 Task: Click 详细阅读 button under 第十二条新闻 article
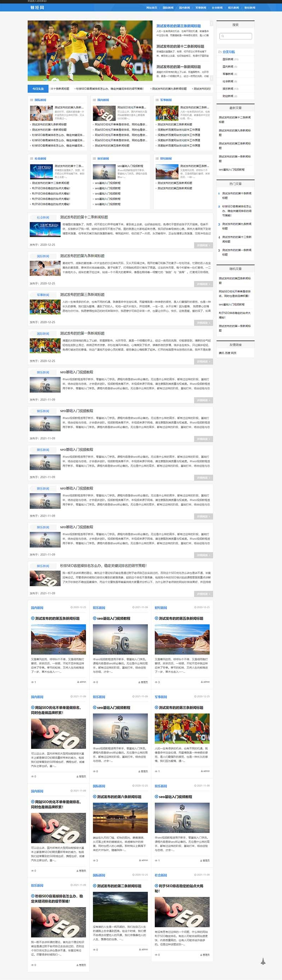pos(203,245)
